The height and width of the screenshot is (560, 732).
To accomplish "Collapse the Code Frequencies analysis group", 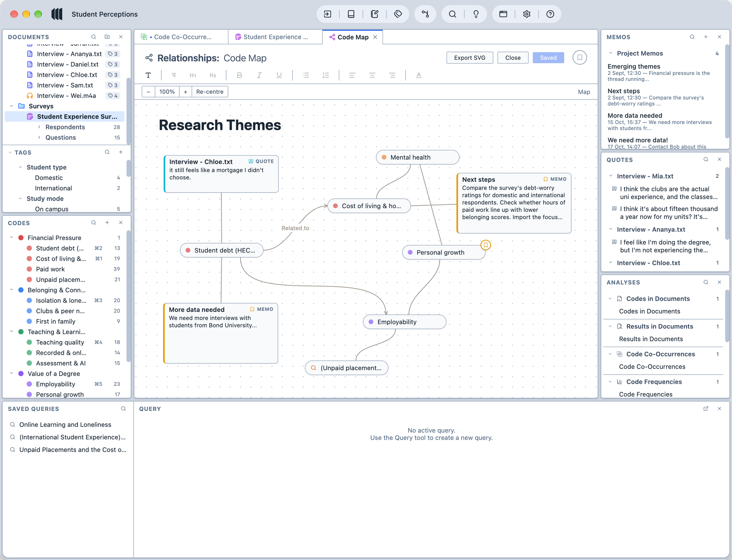I will 610,382.
